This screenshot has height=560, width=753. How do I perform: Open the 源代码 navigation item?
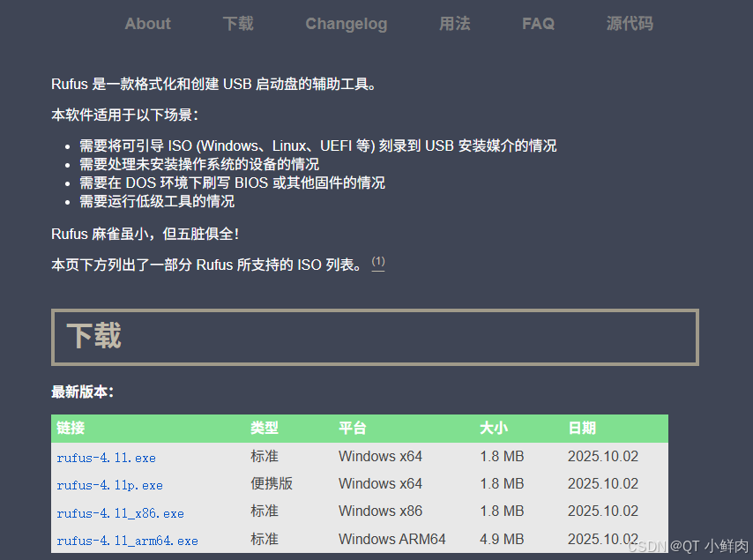pyautogui.click(x=630, y=24)
